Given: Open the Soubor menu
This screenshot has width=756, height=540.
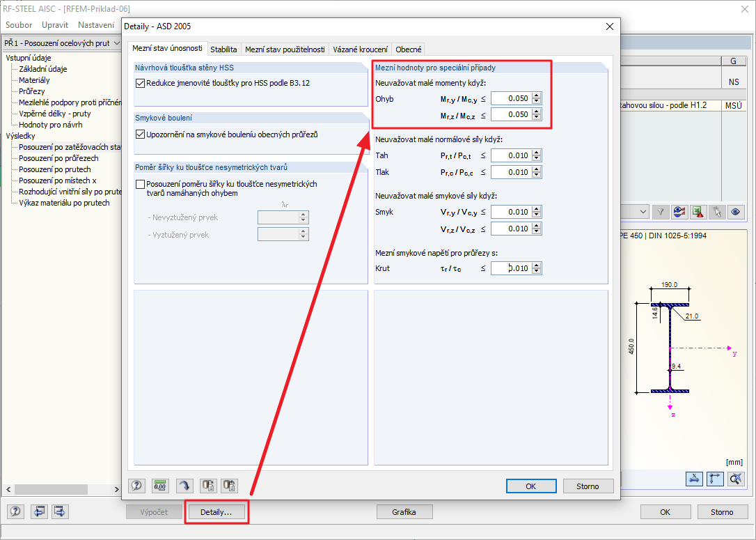Looking at the screenshot, I should click(19, 24).
